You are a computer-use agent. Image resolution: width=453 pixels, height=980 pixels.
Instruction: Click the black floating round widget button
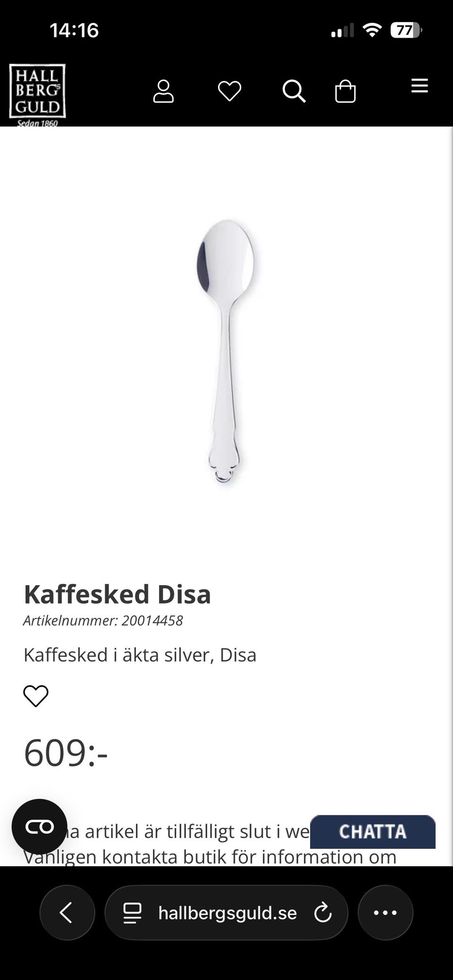click(x=40, y=827)
